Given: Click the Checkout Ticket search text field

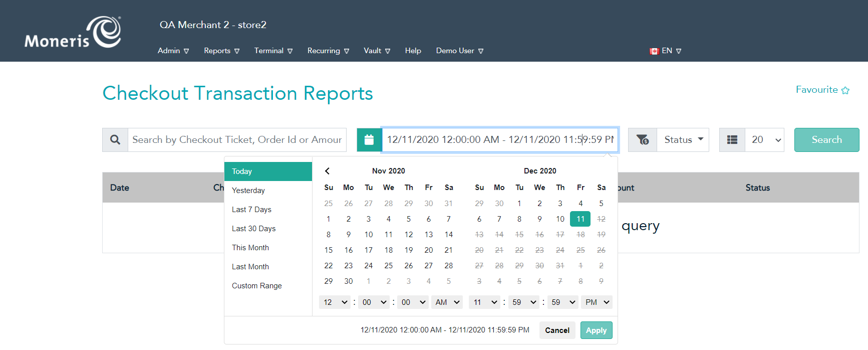Looking at the screenshot, I should pyautogui.click(x=237, y=140).
